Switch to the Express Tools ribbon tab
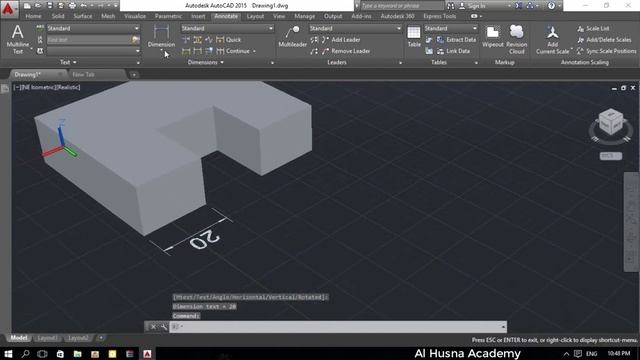Viewport: 640px width, 360px height. 439,16
